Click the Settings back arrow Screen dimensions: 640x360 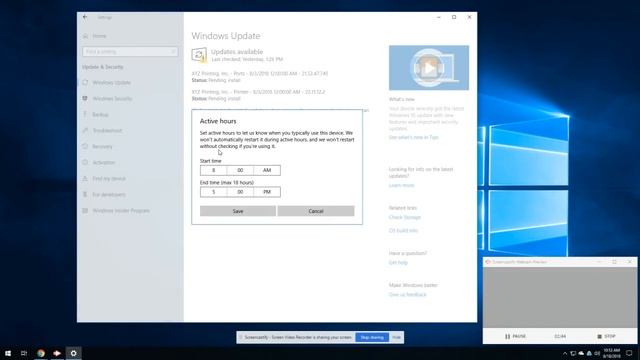(85, 17)
